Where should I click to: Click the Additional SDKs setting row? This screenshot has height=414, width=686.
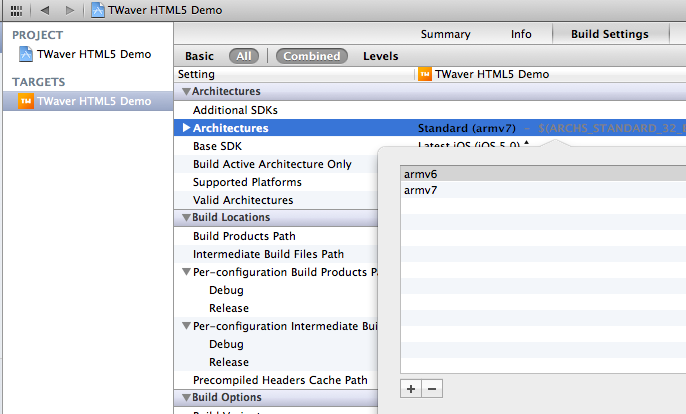[235, 110]
